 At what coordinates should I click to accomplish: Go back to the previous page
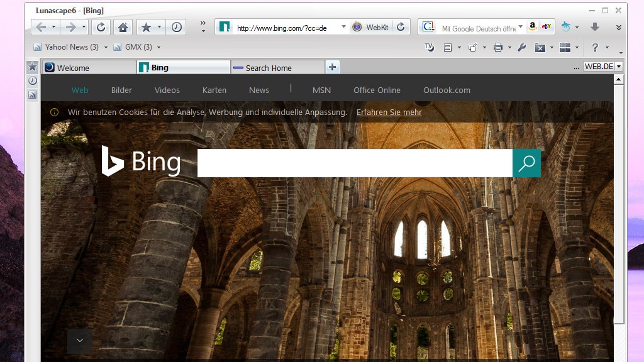tap(41, 28)
